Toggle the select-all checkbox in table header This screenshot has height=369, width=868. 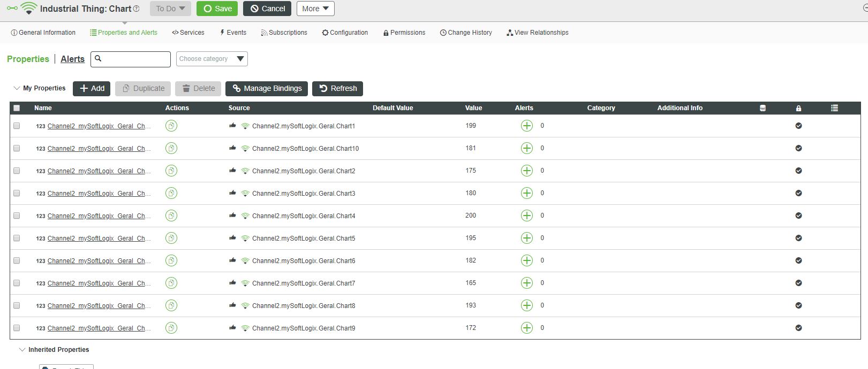pyautogui.click(x=17, y=108)
